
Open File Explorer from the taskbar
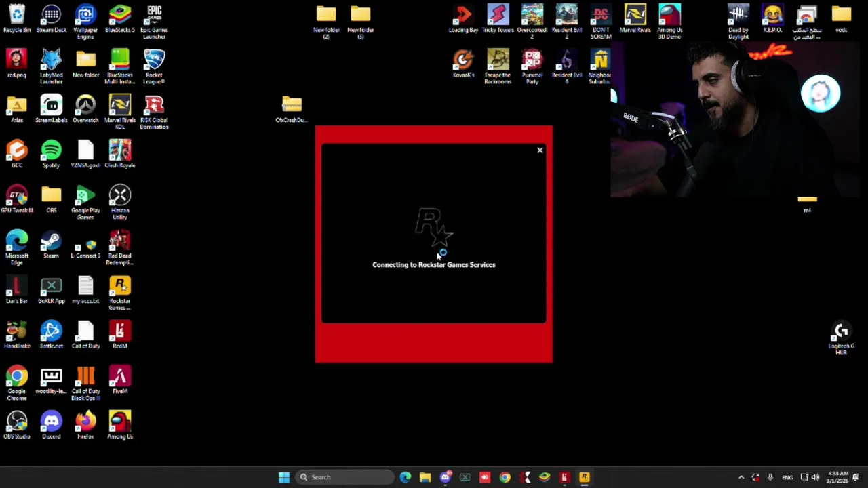pyautogui.click(x=425, y=477)
